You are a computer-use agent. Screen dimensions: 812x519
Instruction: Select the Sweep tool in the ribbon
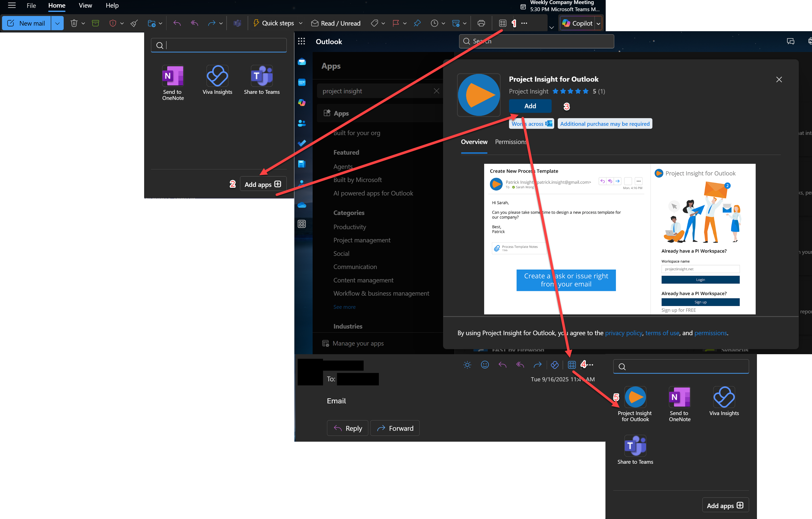(134, 23)
